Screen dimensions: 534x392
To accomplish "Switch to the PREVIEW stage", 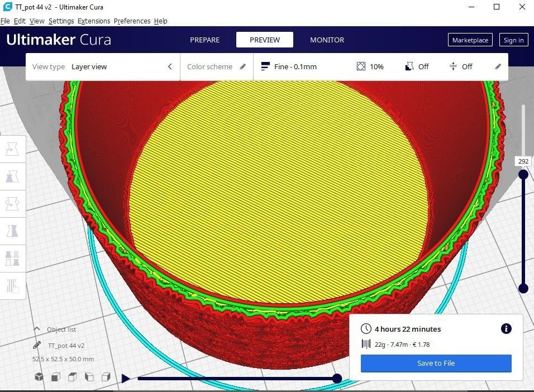I will pyautogui.click(x=265, y=40).
